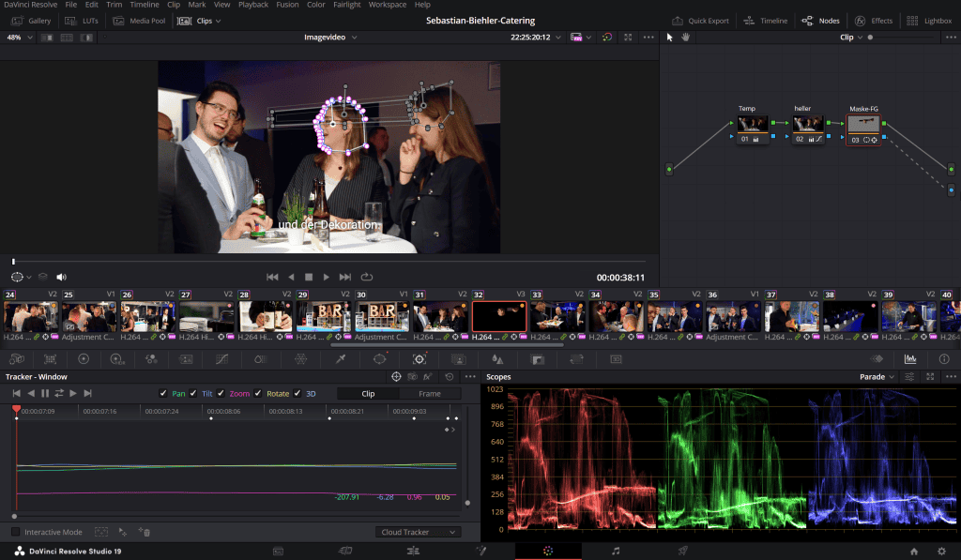Open the viewer zoom 48% dropdown

pyautogui.click(x=19, y=38)
